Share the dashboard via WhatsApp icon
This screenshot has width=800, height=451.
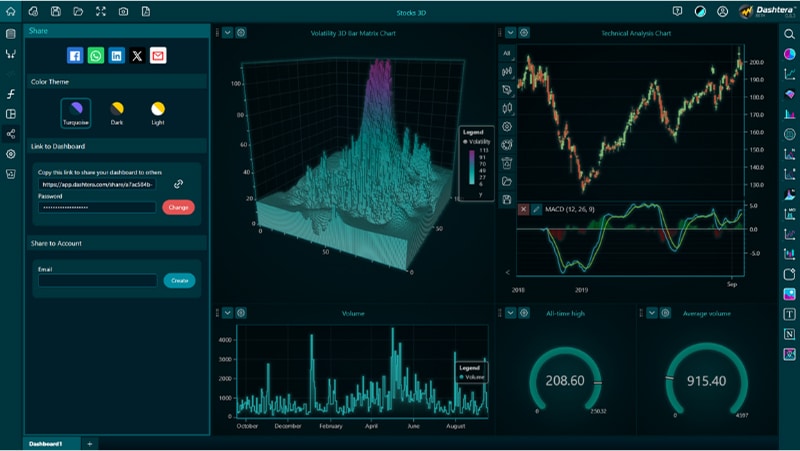96,56
